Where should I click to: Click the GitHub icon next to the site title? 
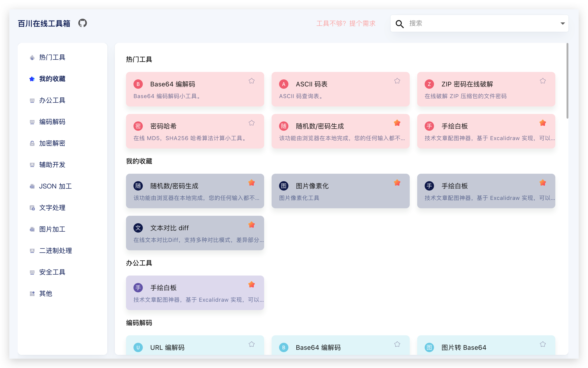point(82,23)
